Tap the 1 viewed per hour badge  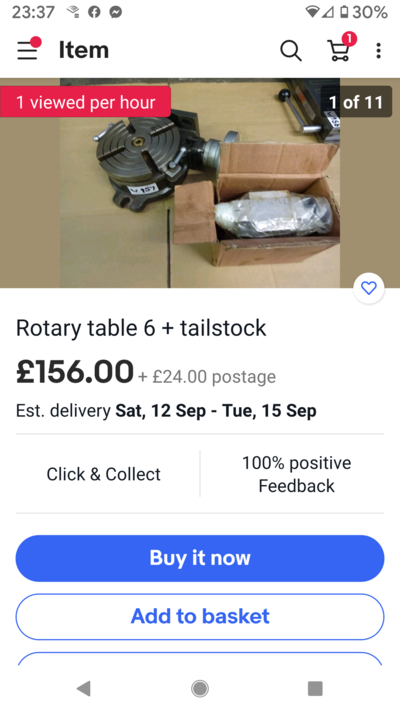click(85, 102)
